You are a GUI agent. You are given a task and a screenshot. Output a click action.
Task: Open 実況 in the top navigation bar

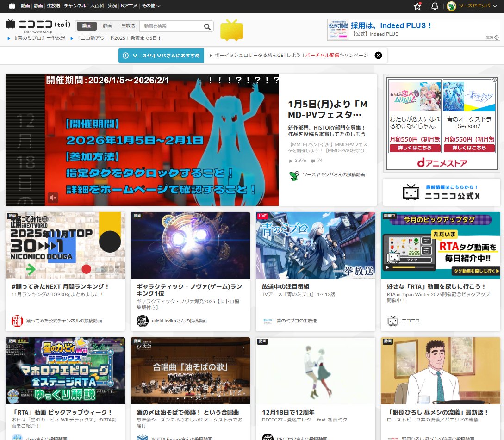coord(112,6)
